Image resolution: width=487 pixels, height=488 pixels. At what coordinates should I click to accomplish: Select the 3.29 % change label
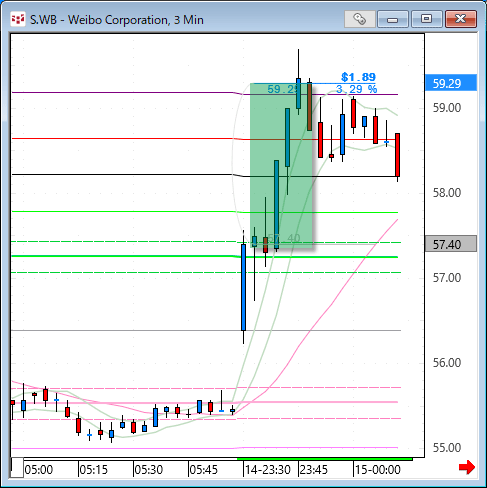pos(356,89)
